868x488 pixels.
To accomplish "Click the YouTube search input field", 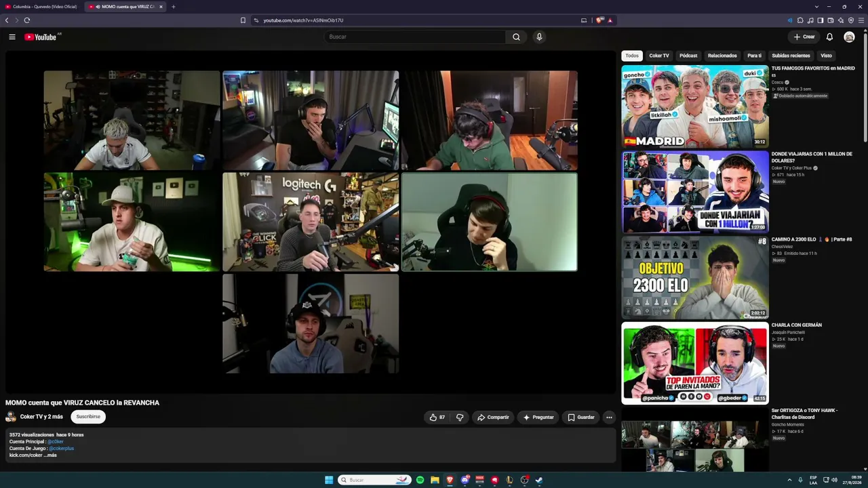I will tap(414, 37).
